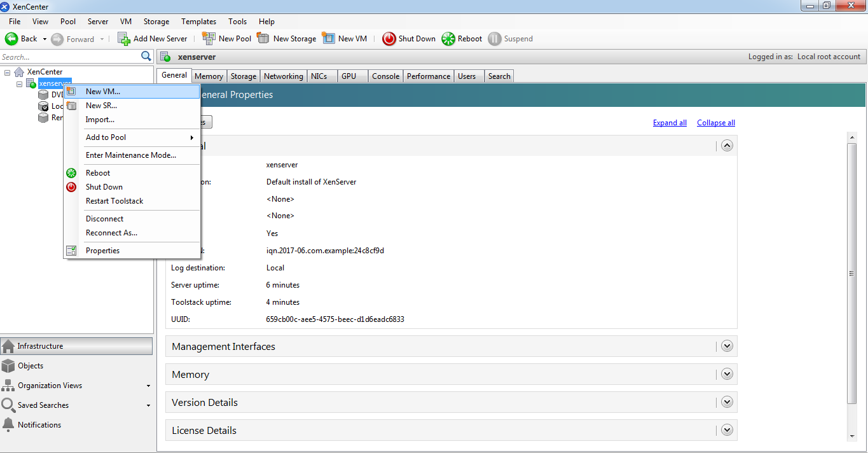
Task: Open the Back history dropdown arrow
Action: point(45,39)
